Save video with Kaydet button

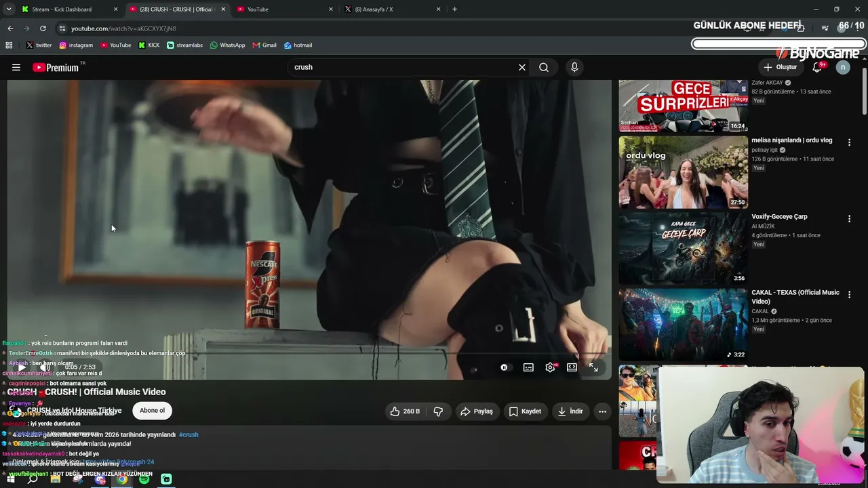525,411
